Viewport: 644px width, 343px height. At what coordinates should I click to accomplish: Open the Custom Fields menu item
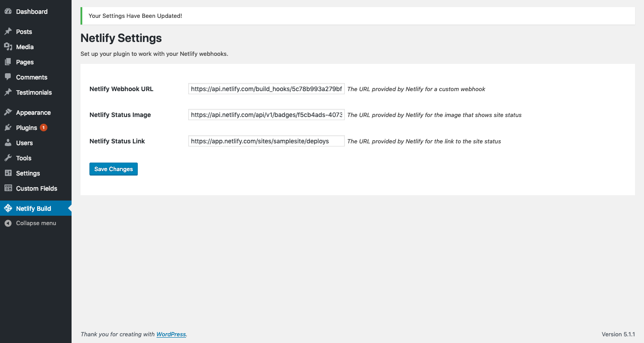point(36,188)
